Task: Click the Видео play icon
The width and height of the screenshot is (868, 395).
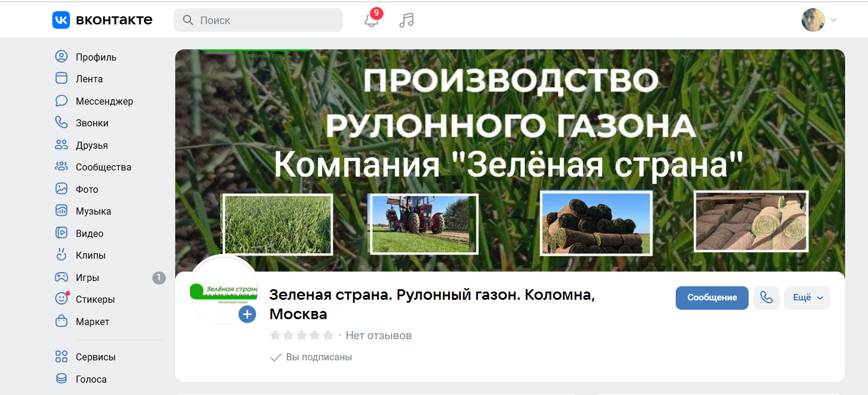Action: coord(62,233)
